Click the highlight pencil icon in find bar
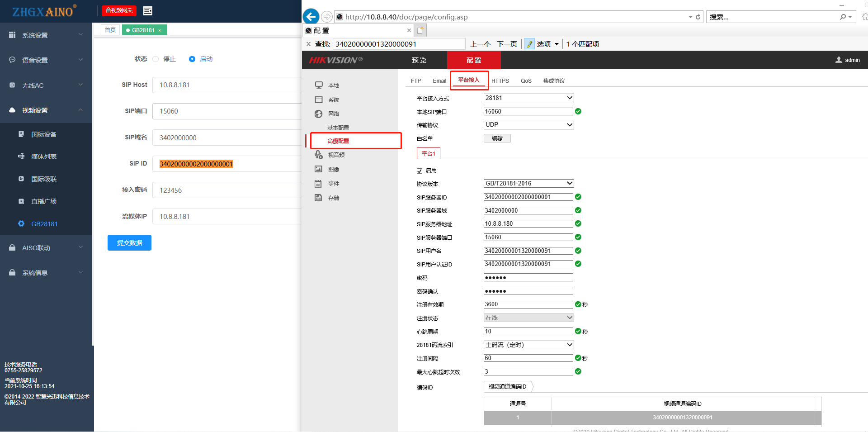Screen dimensions: 868x432 pos(529,44)
